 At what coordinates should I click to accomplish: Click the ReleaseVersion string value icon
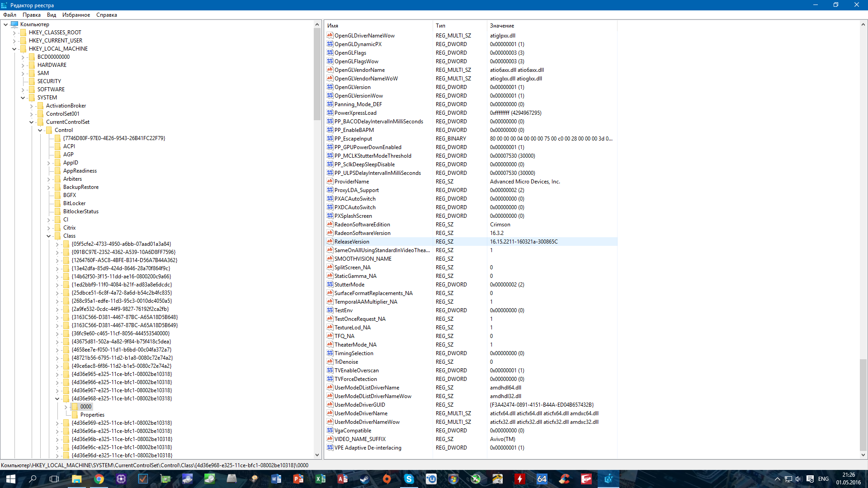(330, 241)
